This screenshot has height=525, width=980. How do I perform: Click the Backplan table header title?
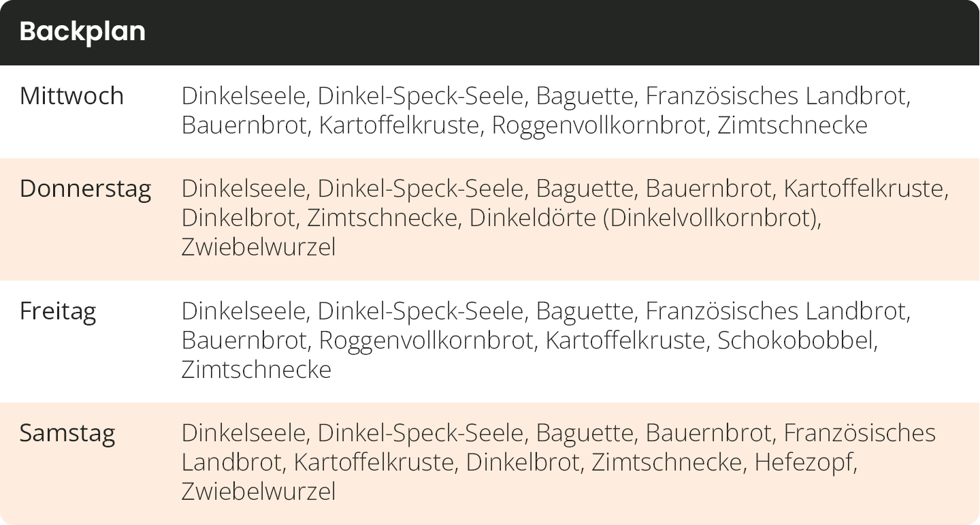[x=82, y=32]
